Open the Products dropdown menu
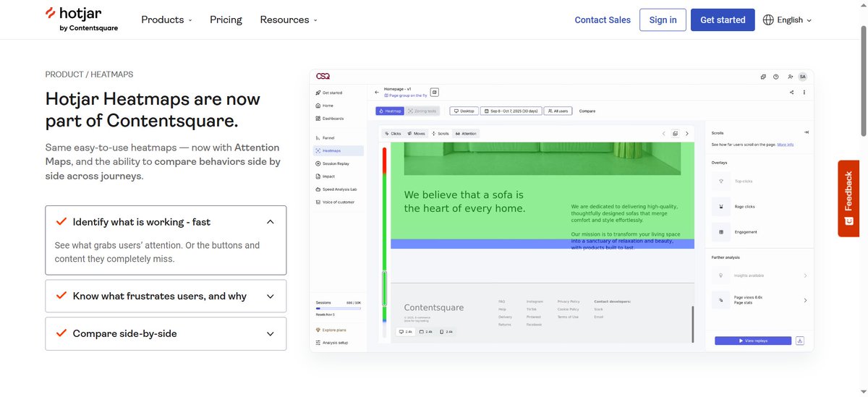Image resolution: width=868 pixels, height=397 pixels. 166,20
